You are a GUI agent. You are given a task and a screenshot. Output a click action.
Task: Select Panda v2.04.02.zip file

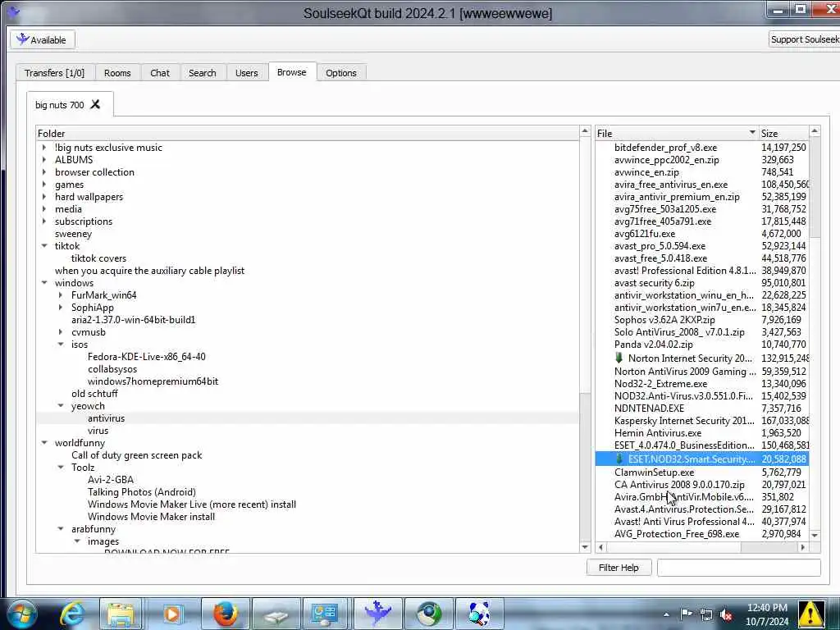click(653, 345)
